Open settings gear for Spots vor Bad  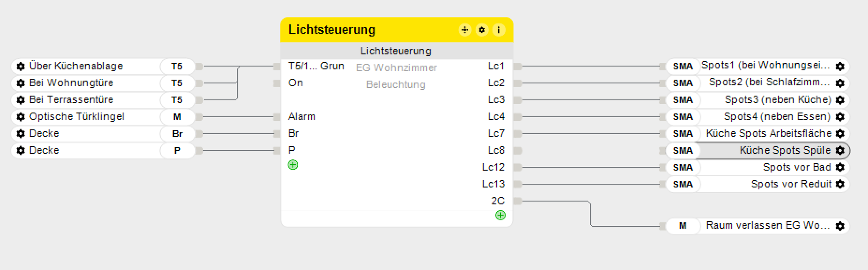(x=840, y=167)
